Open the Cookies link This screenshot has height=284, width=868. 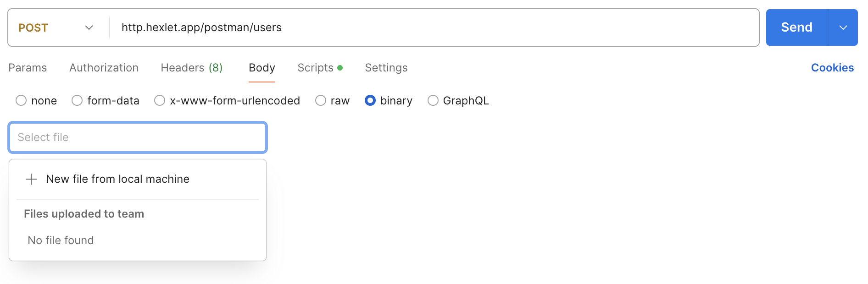click(x=832, y=68)
